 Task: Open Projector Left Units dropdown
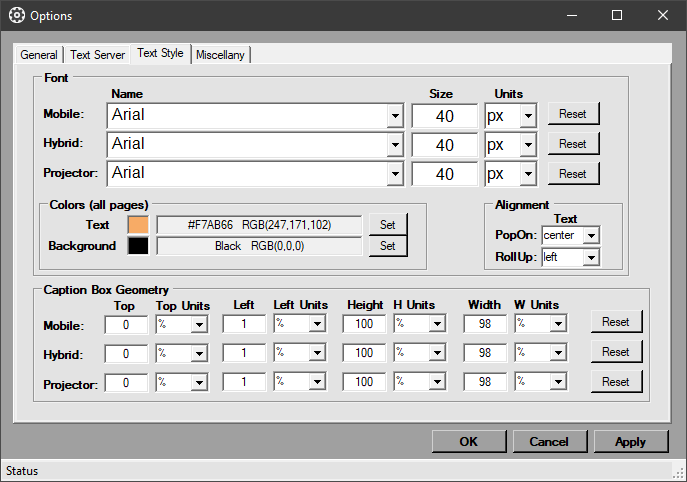tap(317, 382)
